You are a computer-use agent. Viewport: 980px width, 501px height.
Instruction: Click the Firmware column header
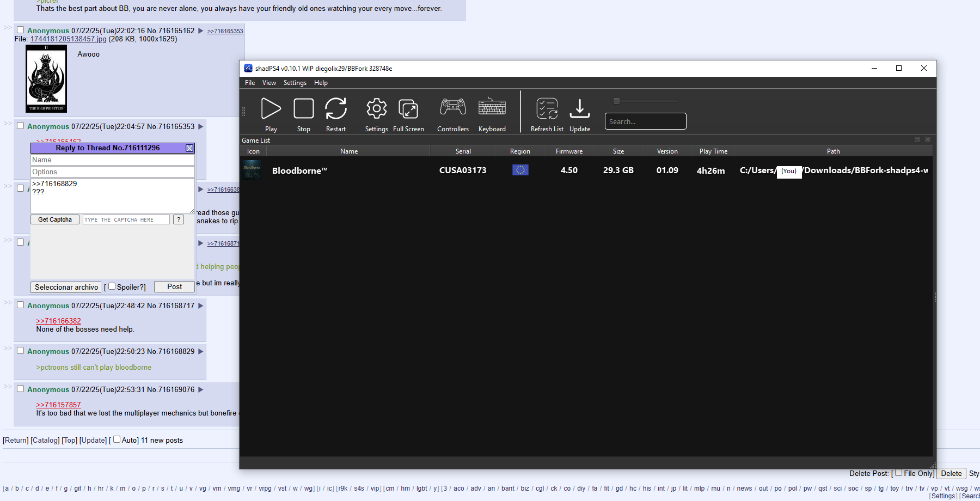click(569, 151)
